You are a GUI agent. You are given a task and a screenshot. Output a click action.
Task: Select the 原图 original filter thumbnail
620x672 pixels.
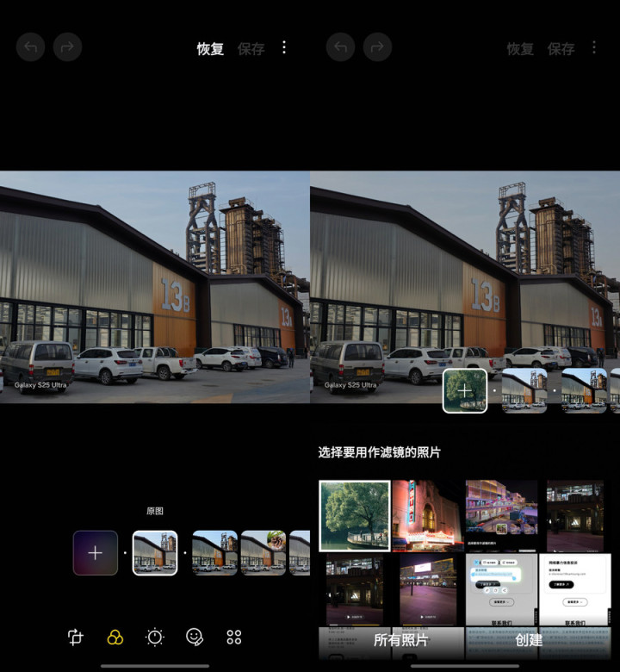click(155, 553)
